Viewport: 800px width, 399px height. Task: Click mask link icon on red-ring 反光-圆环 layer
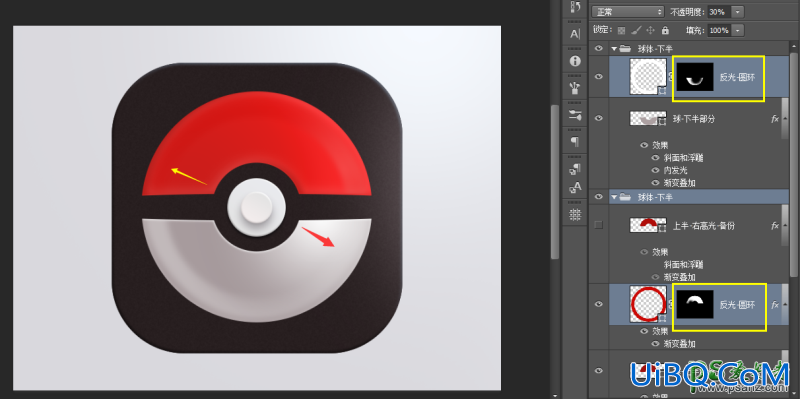click(x=670, y=304)
